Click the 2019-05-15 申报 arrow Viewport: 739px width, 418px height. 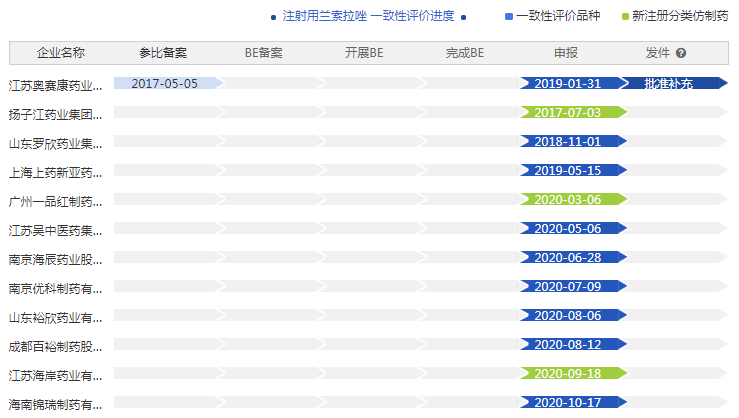(x=574, y=170)
